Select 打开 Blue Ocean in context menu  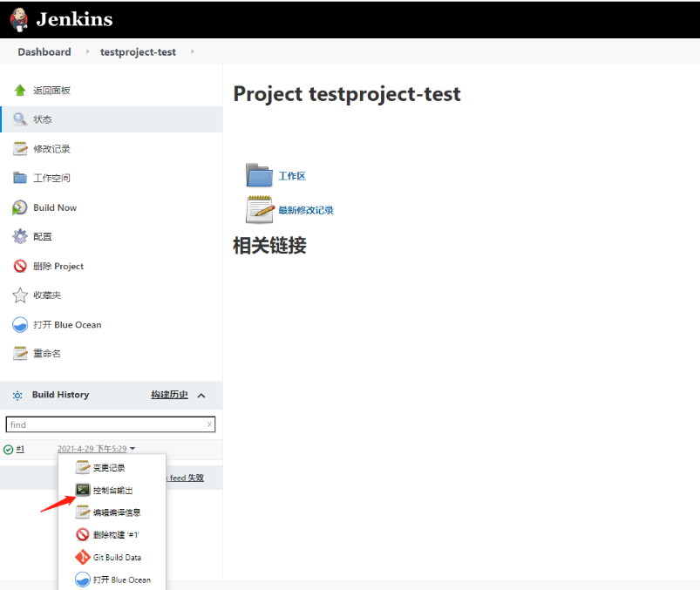pyautogui.click(x=122, y=580)
